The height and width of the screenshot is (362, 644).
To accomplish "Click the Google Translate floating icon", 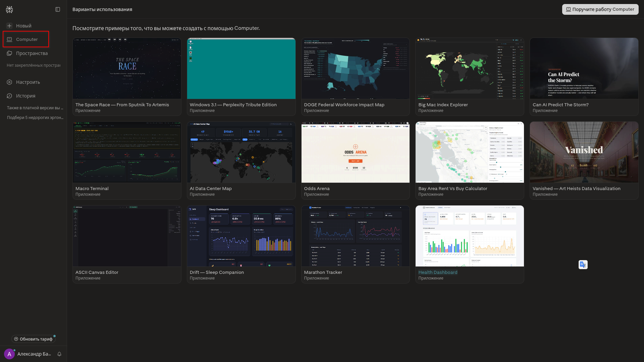I will (x=583, y=264).
